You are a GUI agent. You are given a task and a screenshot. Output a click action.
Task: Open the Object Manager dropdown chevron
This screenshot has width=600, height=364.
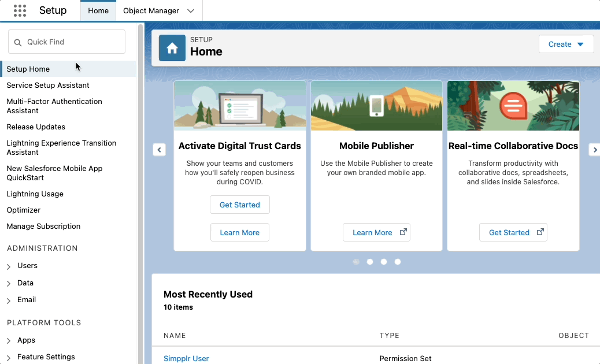coord(191,11)
